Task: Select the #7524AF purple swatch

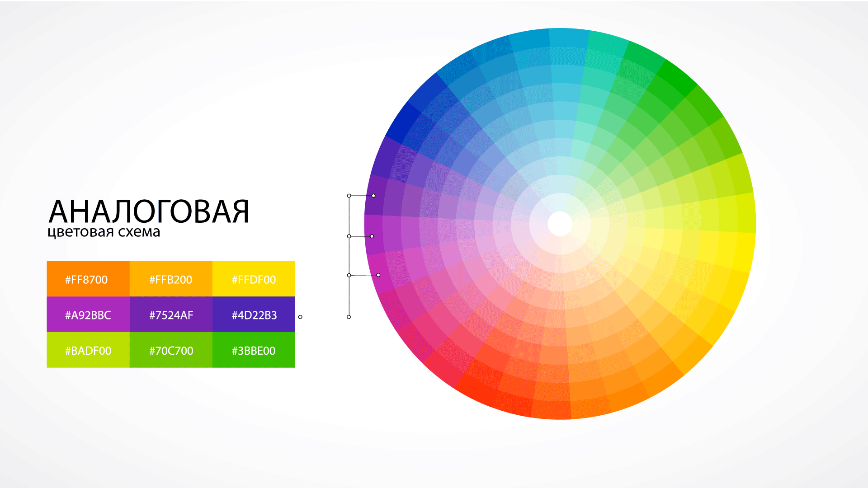Action: 171,314
